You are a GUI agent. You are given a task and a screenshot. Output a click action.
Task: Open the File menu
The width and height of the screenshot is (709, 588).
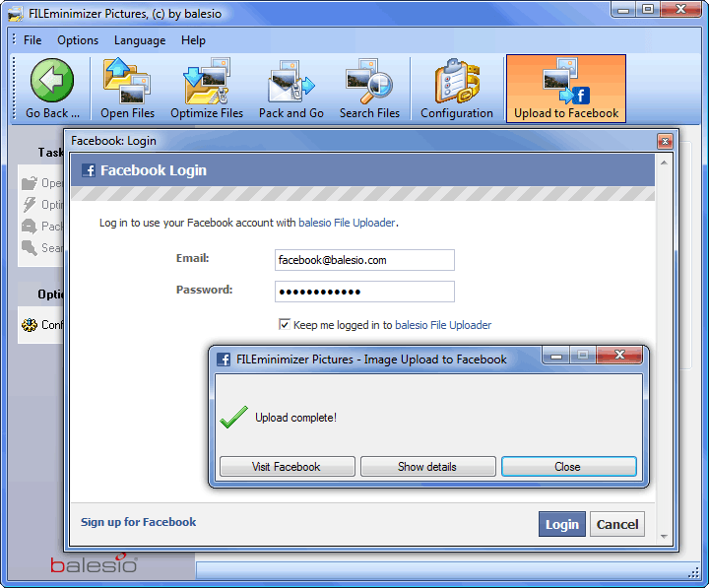coord(32,40)
